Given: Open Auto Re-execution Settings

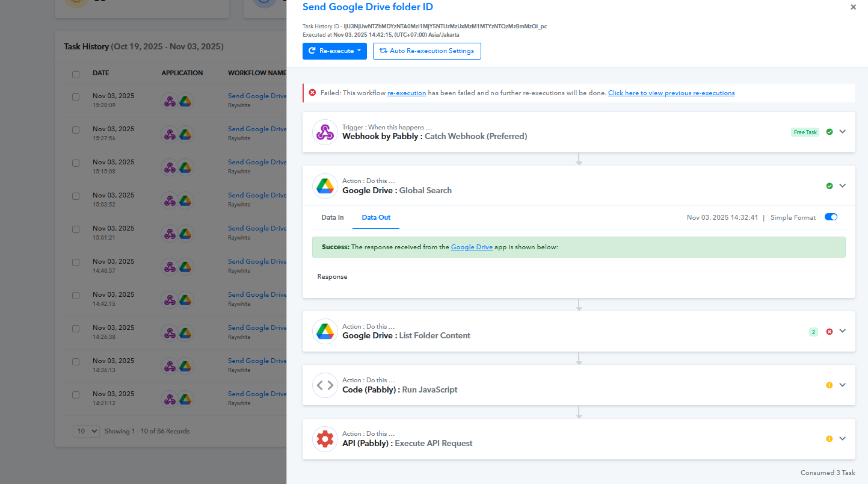Looking at the screenshot, I should [x=426, y=51].
